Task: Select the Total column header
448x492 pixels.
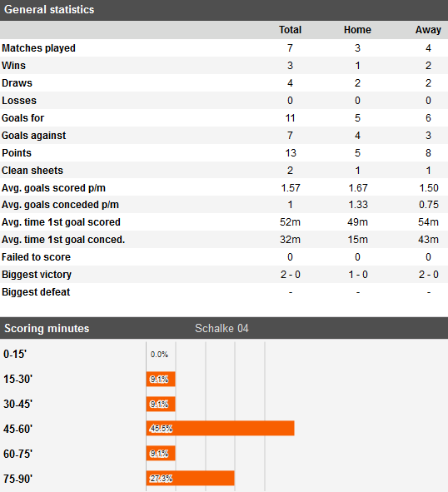Action: pos(290,30)
